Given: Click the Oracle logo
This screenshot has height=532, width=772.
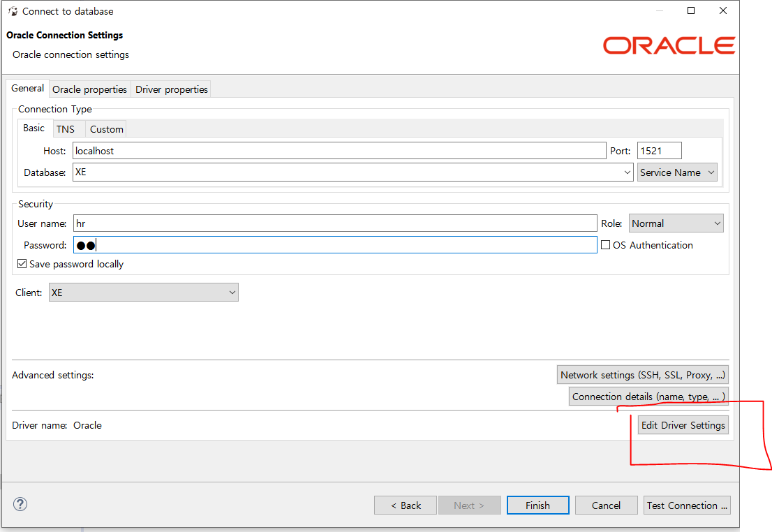Looking at the screenshot, I should tap(669, 45).
